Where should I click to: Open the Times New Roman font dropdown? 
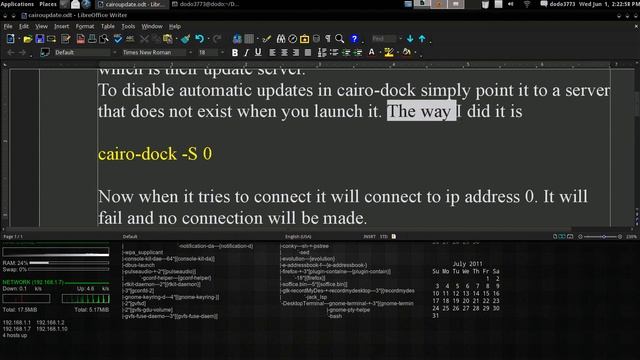[x=190, y=52]
